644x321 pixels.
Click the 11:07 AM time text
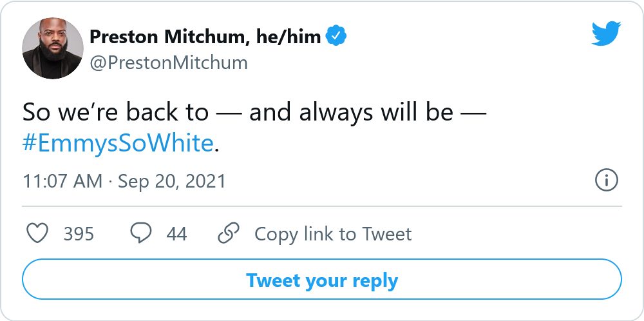62,181
